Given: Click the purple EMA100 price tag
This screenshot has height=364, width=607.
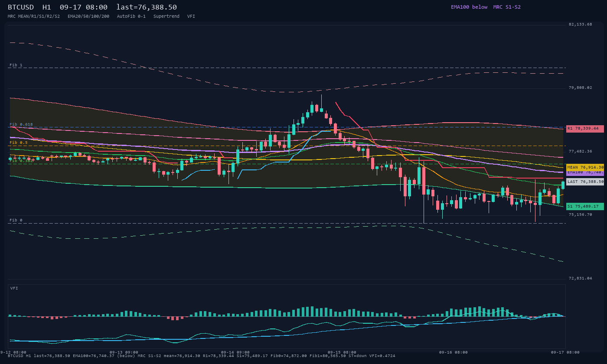Looking at the screenshot, I should tap(585, 172).
